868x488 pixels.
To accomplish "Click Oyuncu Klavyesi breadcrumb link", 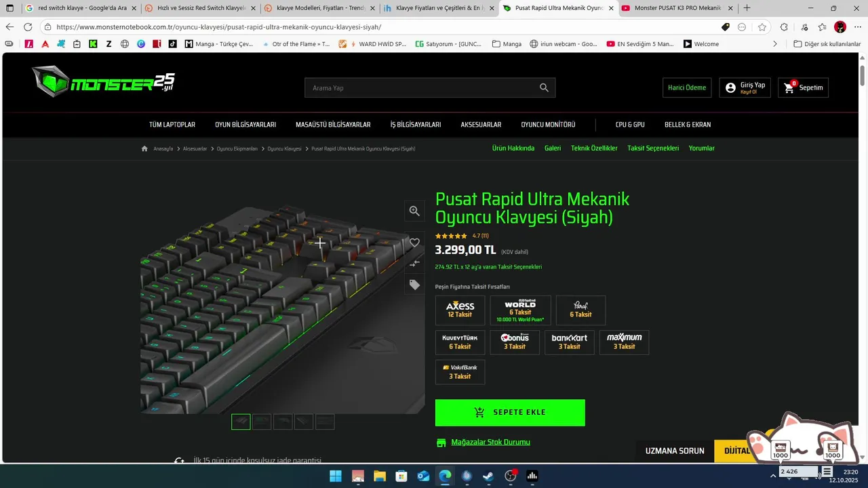I will click(x=284, y=148).
